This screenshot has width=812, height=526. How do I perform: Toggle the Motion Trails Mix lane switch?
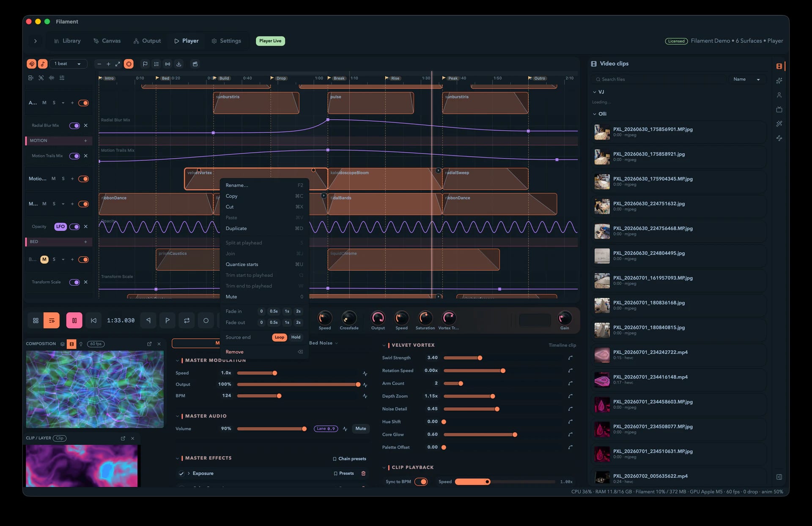click(x=74, y=156)
